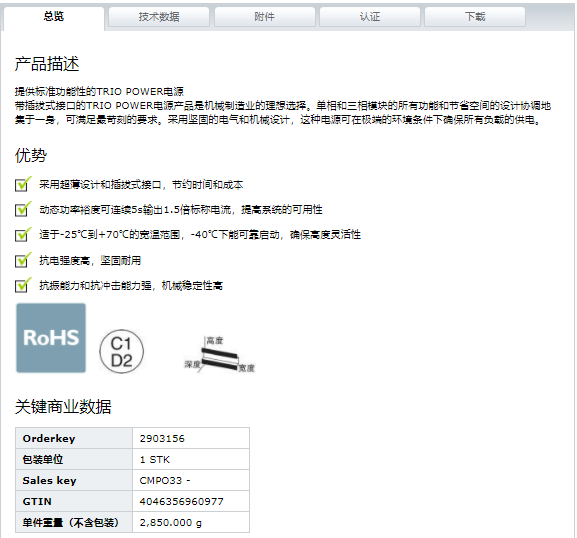Select the 认证 tab

(370, 17)
